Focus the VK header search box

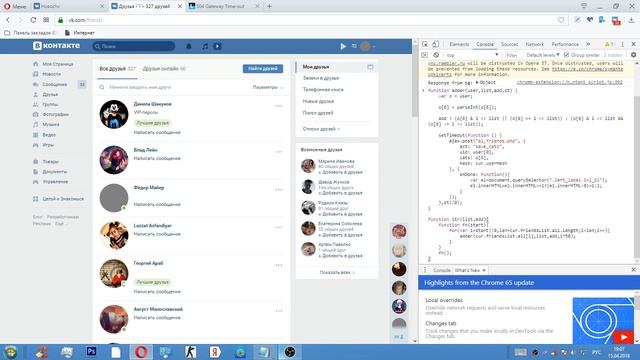click(x=133, y=46)
